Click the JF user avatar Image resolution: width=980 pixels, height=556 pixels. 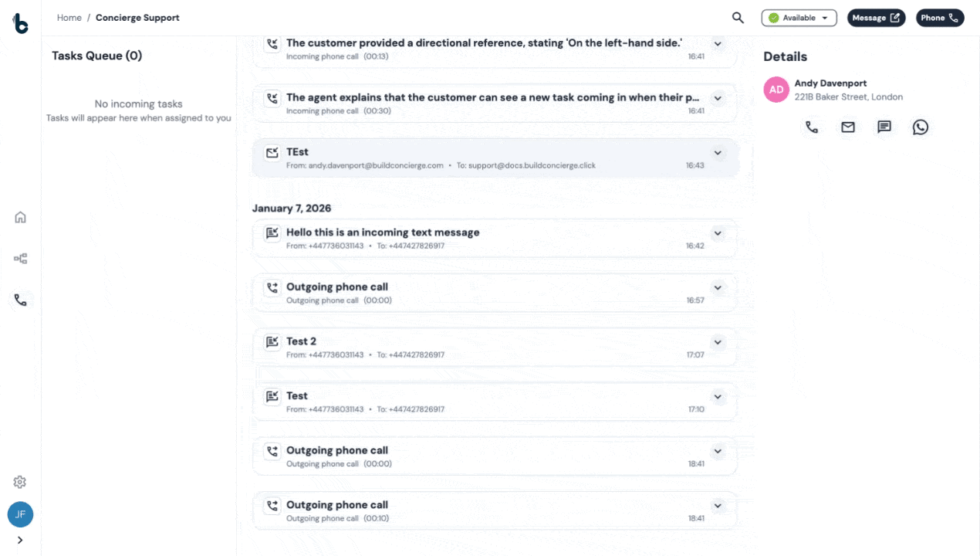click(20, 514)
